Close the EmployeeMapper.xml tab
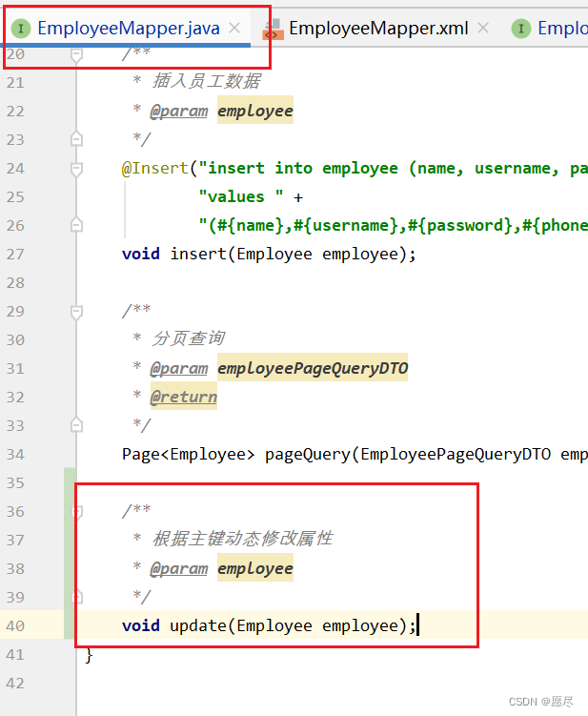 (x=483, y=29)
